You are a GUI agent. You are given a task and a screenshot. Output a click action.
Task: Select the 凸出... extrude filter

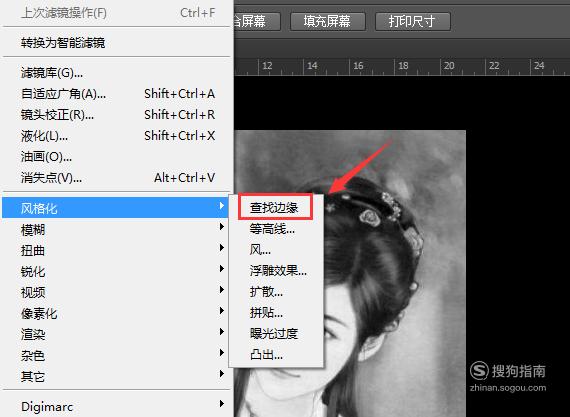[x=276, y=354]
